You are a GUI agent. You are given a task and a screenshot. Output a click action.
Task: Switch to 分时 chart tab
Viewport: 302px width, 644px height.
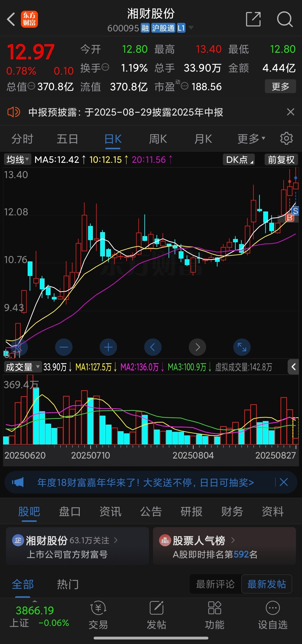(x=22, y=139)
